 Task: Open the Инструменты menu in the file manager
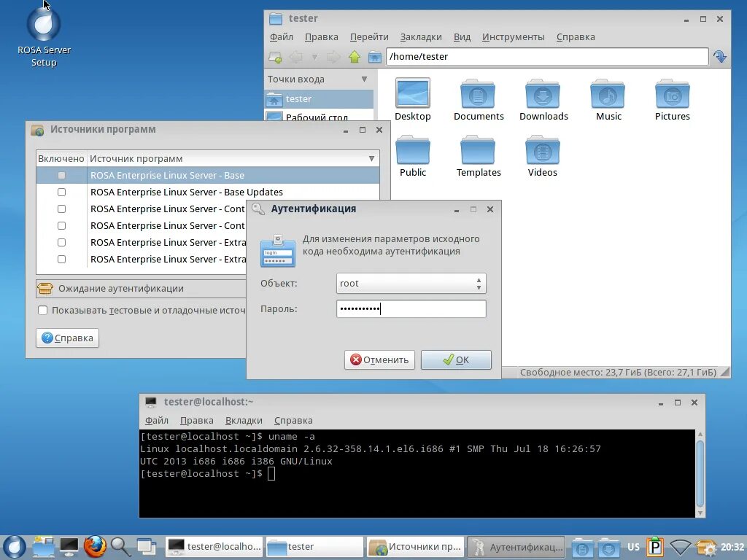pos(513,36)
